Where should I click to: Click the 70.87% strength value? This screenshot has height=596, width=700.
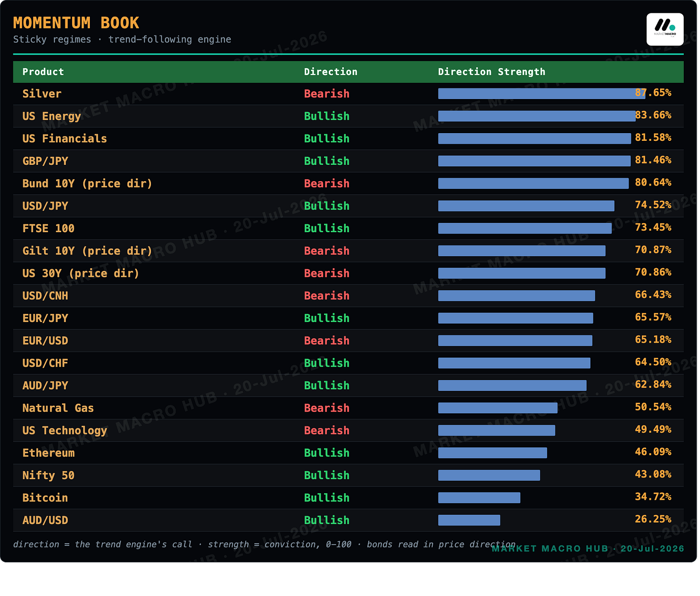tap(653, 249)
